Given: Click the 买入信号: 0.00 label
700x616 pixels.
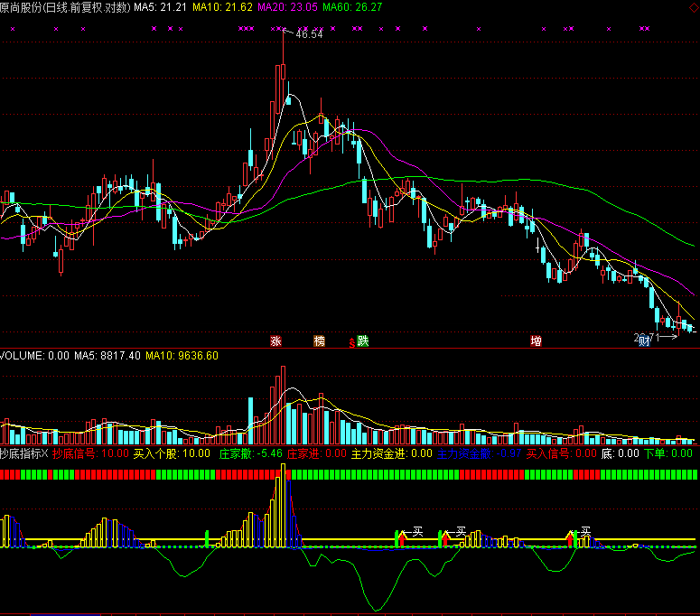Looking at the screenshot, I should [561, 453].
